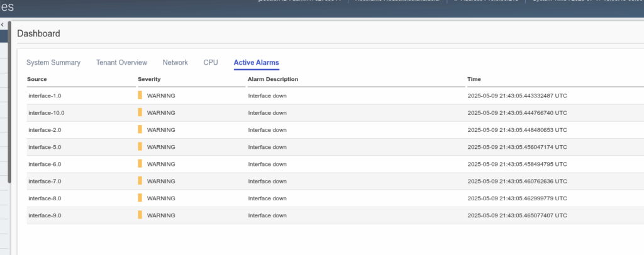Screen dimensions: 644x255
Task: Select the interface-9.0 source cell
Action: coord(45,215)
